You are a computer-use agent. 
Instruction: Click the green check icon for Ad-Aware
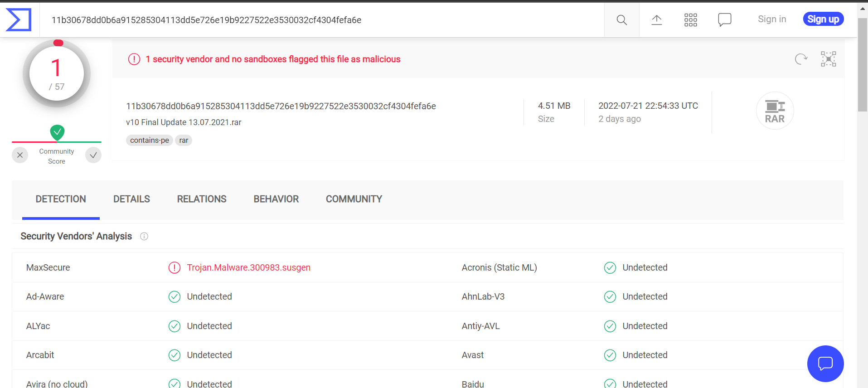(175, 297)
